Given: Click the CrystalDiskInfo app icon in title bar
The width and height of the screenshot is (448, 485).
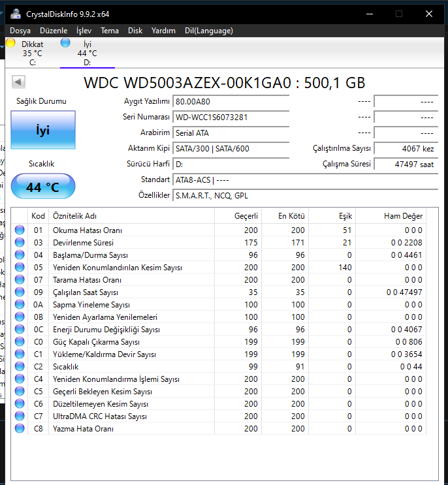Looking at the screenshot, I should coord(16,14).
